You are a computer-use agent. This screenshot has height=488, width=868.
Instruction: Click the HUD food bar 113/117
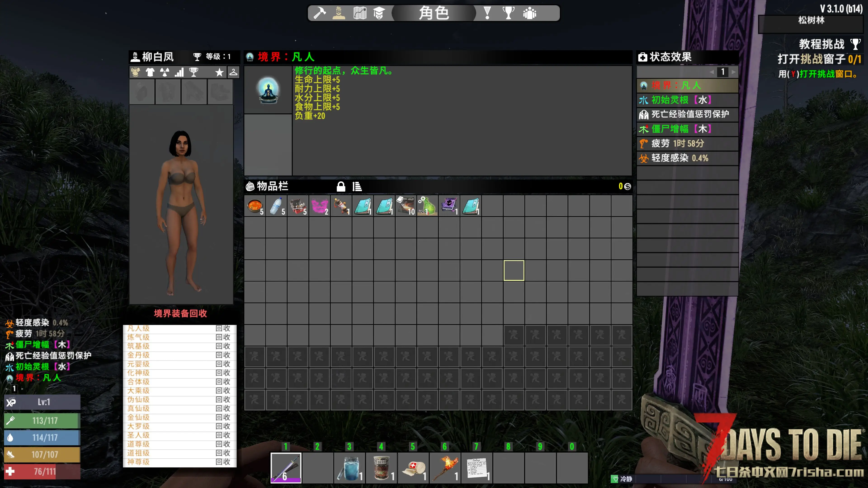pyautogui.click(x=42, y=421)
